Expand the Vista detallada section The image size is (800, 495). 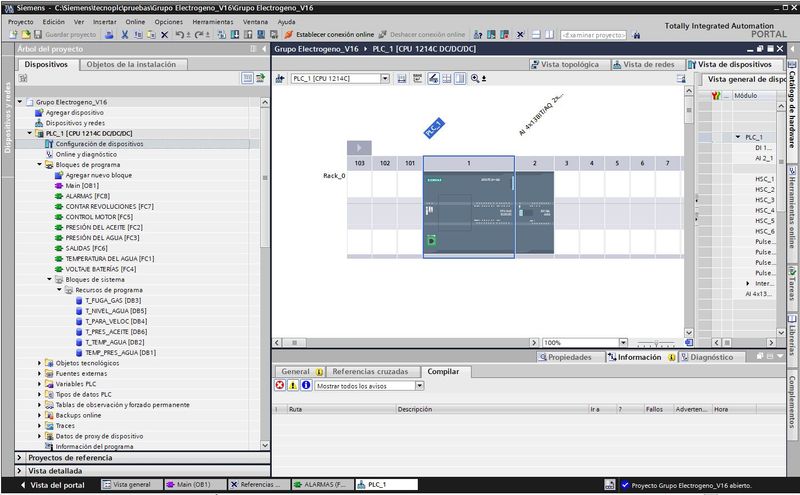(x=19, y=471)
